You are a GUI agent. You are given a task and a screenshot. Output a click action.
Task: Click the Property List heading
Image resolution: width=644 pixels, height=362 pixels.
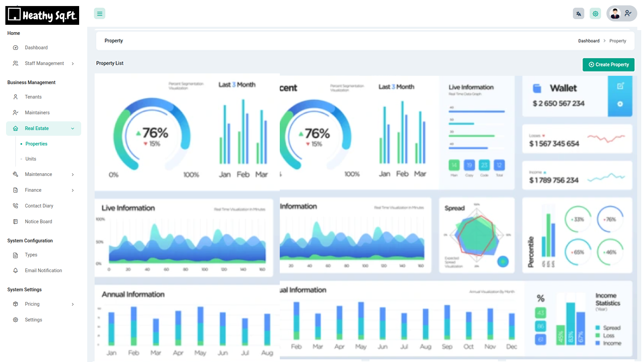pos(110,63)
